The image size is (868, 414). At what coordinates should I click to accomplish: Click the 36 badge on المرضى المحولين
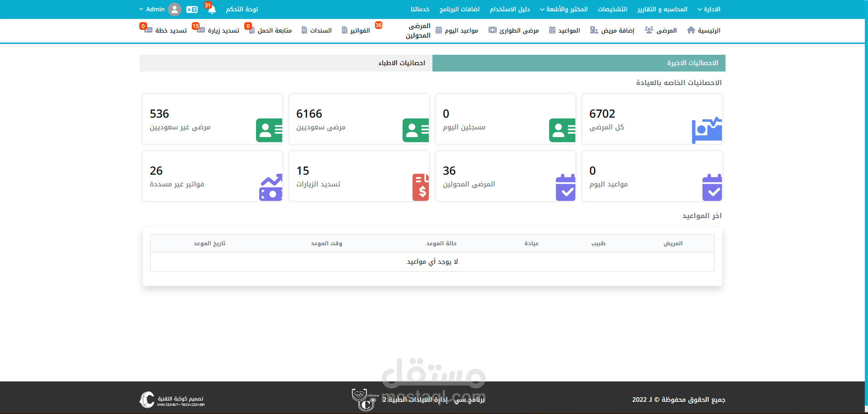[x=379, y=25]
